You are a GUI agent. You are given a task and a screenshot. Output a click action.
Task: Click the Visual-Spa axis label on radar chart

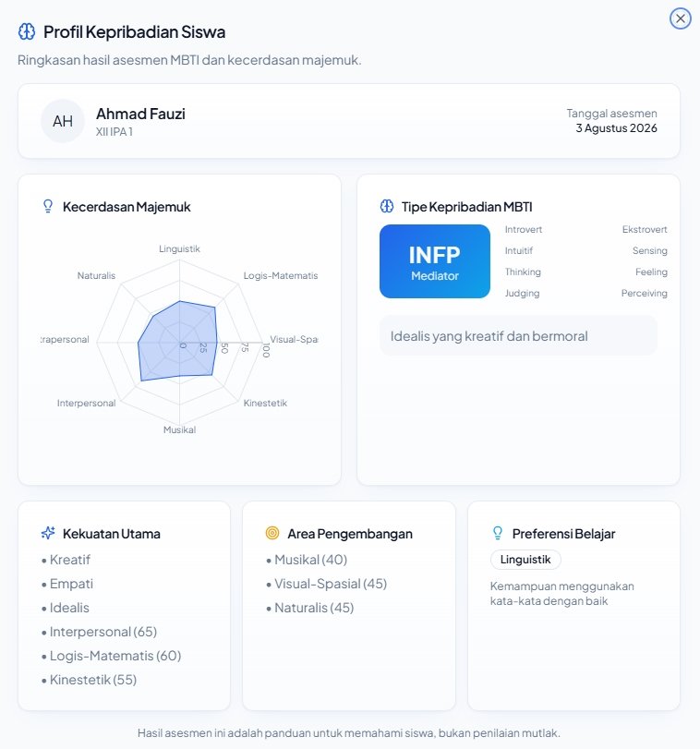tap(294, 339)
